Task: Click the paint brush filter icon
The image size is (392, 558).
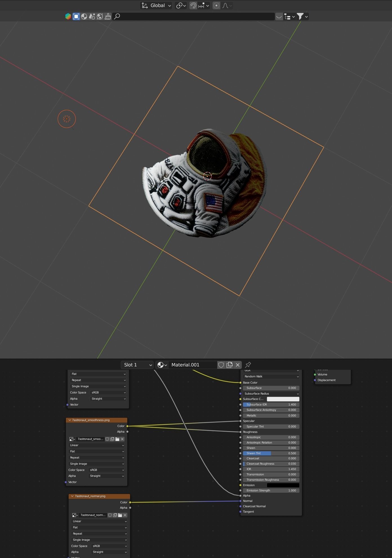Action: click(x=108, y=17)
